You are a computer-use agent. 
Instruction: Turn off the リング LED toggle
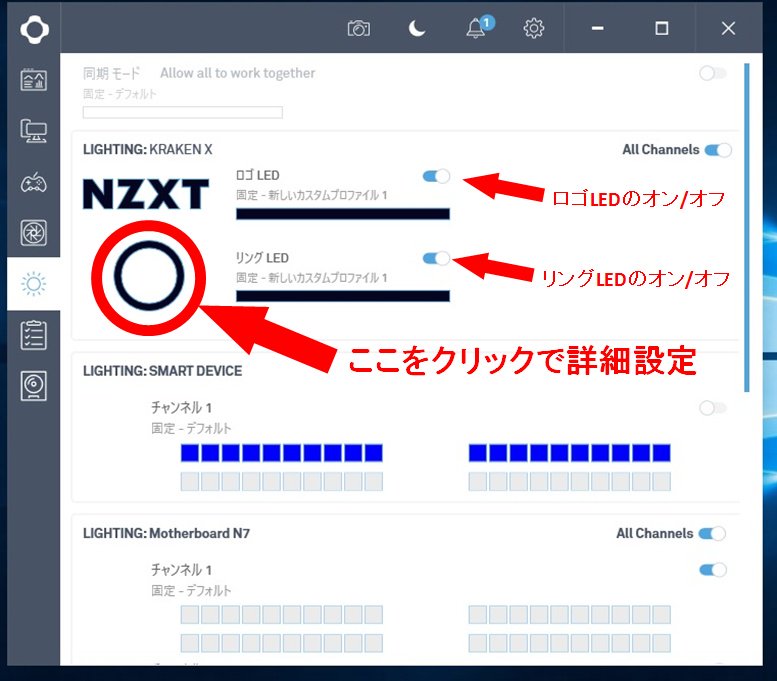[x=436, y=258]
